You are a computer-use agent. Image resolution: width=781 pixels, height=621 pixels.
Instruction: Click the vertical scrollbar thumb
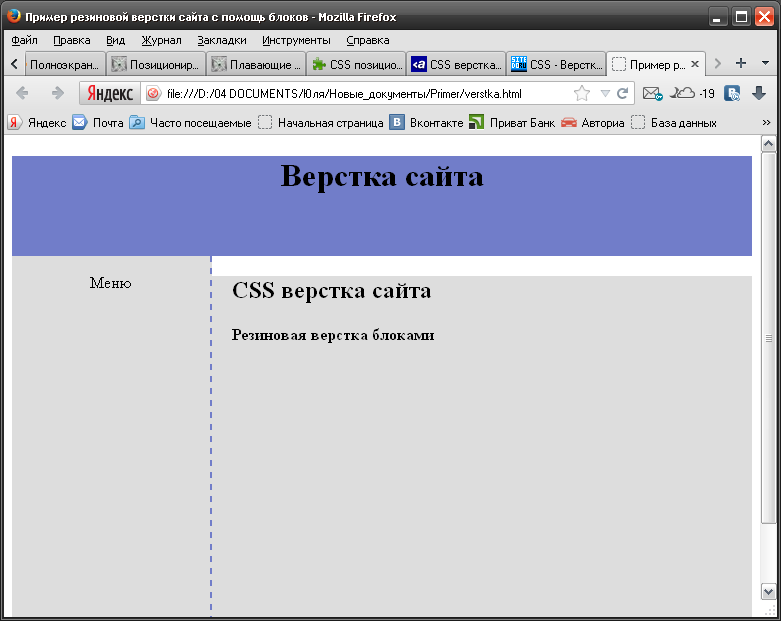pyautogui.click(x=768, y=338)
